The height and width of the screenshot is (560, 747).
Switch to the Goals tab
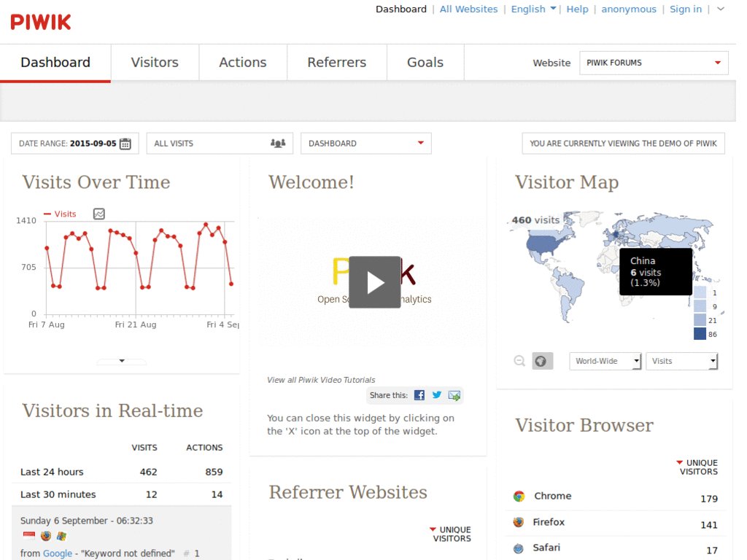coord(425,63)
